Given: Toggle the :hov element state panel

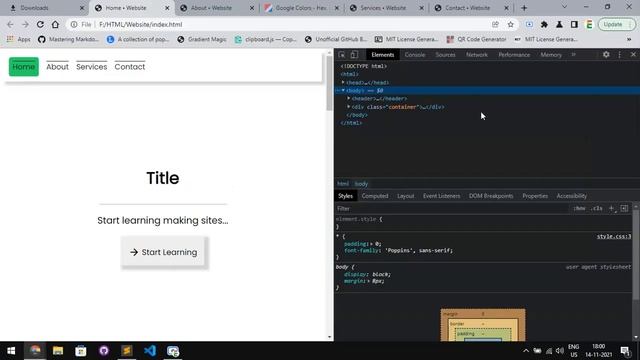Looking at the screenshot, I should click(579, 209).
